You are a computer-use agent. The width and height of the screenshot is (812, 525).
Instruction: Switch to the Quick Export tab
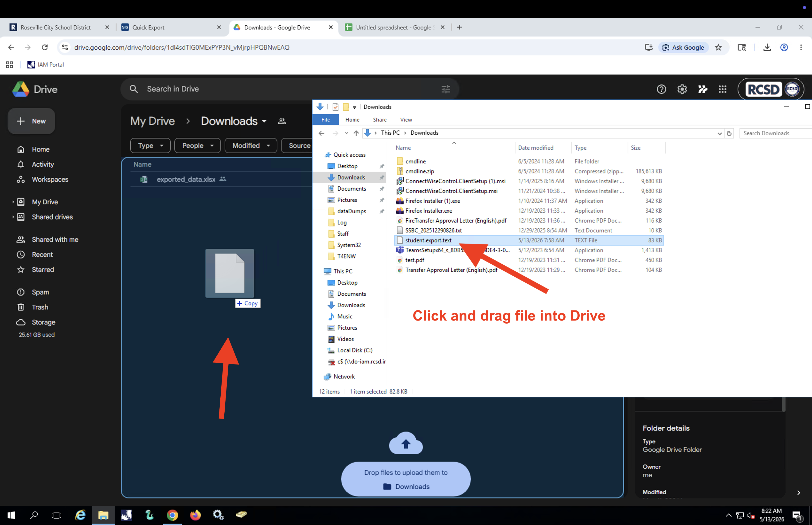point(148,27)
